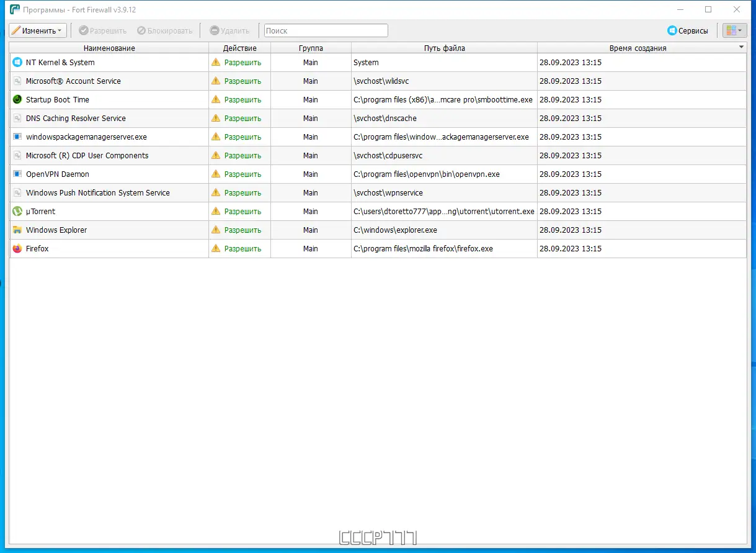Click warning icon in Windows Explorer row
756x553 pixels.
coord(216,230)
